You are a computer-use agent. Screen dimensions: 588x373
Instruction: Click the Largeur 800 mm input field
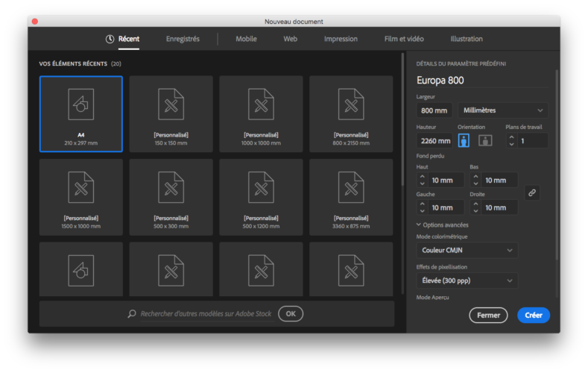(434, 110)
